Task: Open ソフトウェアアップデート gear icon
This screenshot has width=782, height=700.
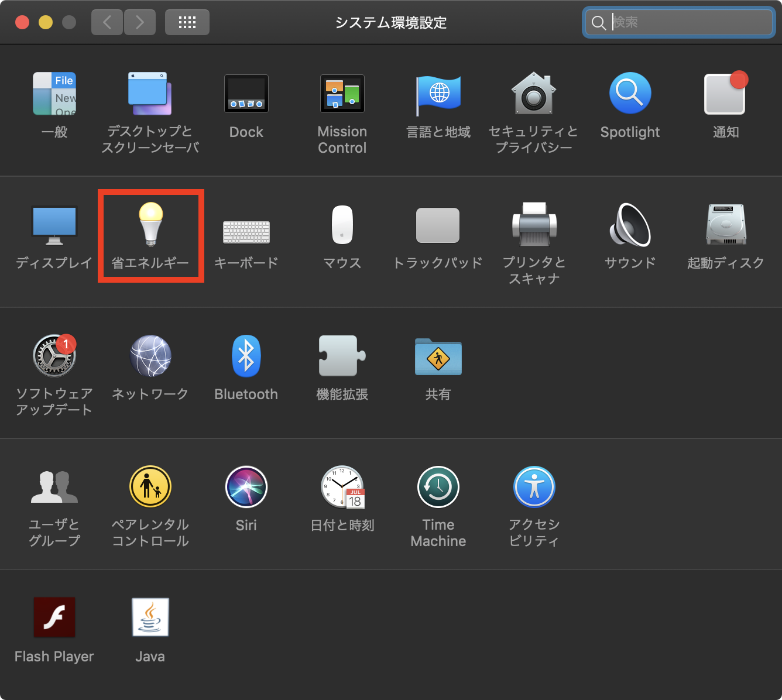Action: (x=54, y=356)
